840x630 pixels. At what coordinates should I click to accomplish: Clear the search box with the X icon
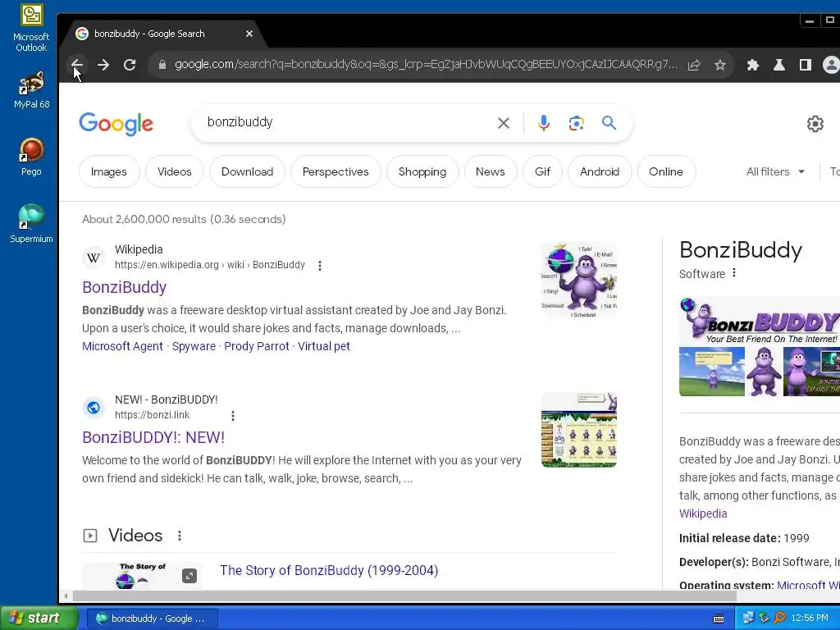[x=504, y=123]
